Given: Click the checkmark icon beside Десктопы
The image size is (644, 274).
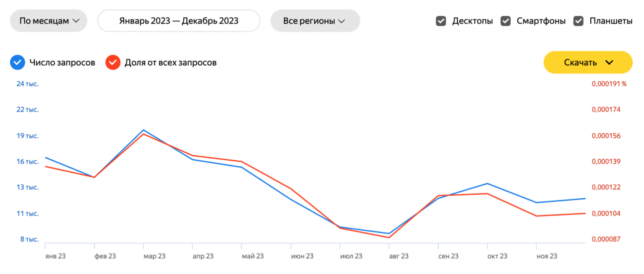Looking at the screenshot, I should point(441,21).
